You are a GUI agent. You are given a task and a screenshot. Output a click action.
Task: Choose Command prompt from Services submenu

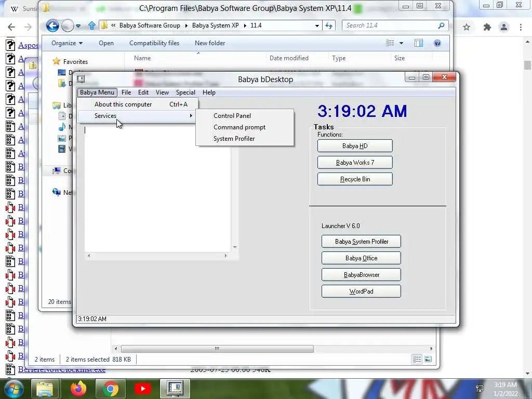point(245,127)
